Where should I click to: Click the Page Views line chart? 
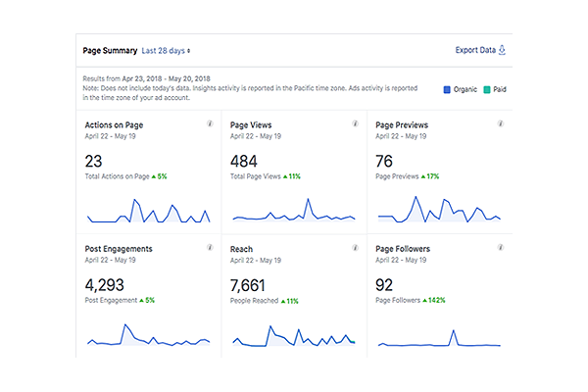[292, 213]
